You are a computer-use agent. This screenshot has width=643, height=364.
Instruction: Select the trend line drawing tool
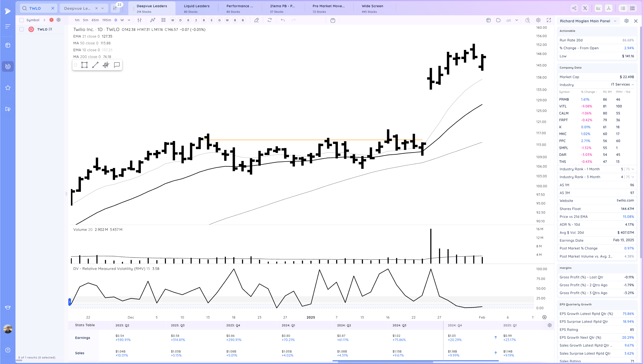pos(95,65)
